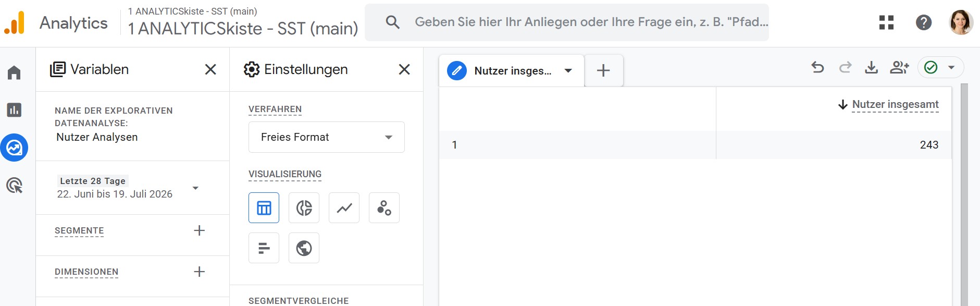Viewport: 980px width, 306px height.
Task: Click the pencil icon on the tab
Action: (457, 70)
